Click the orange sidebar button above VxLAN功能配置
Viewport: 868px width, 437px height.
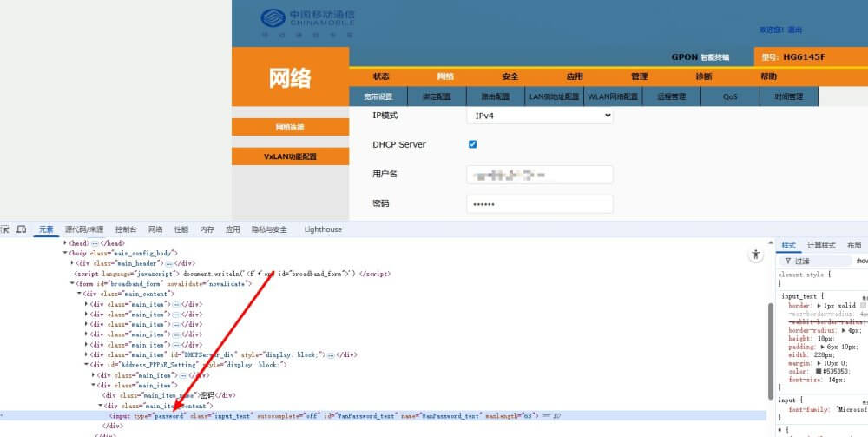(x=290, y=127)
